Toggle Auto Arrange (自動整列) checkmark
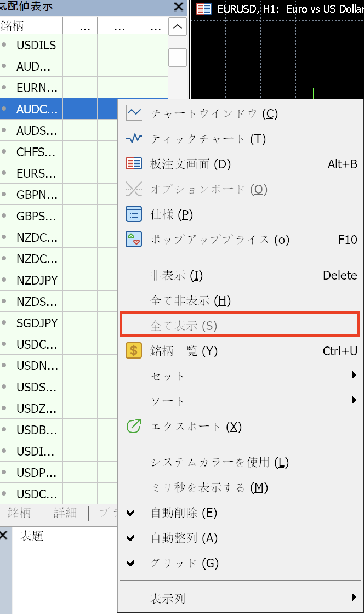Viewport: 364px width, 614px height. tap(131, 538)
